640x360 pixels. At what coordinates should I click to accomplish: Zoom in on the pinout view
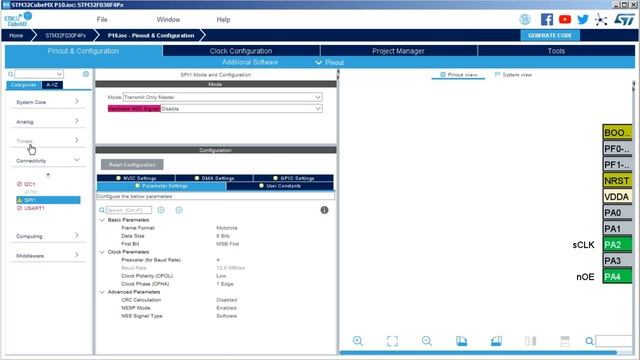[358, 341]
